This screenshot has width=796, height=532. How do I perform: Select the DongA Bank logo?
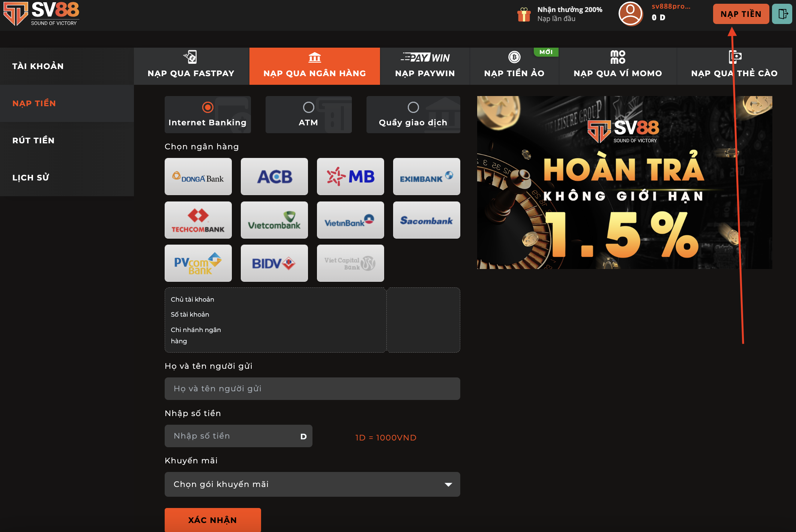click(198, 176)
